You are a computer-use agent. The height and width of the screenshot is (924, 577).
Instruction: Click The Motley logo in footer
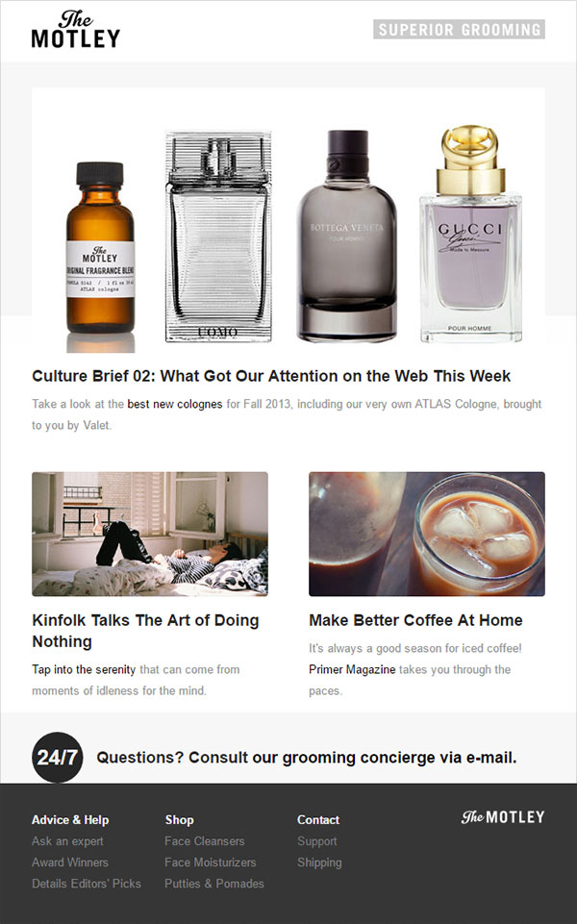[503, 816]
